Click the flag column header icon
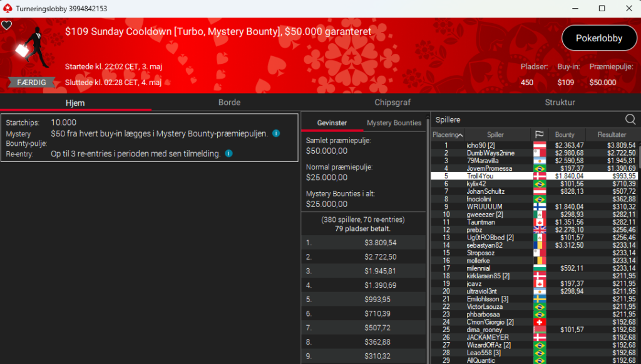641x364 pixels. 539,134
